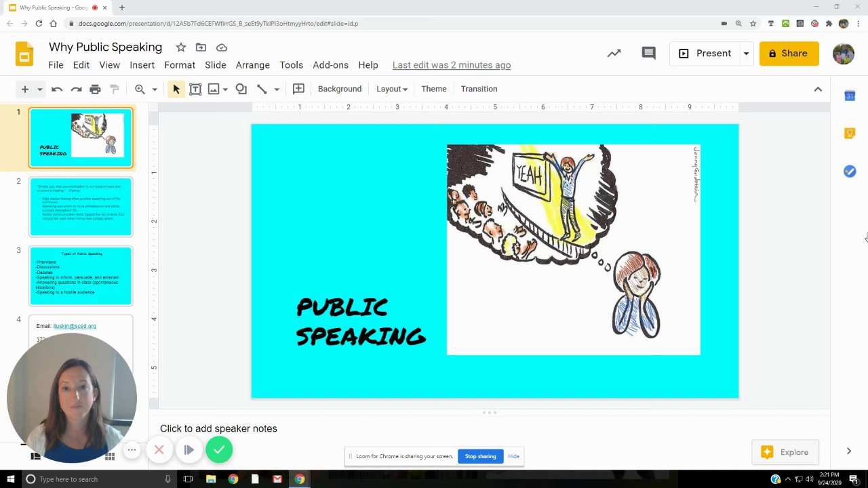868x488 pixels.
Task: Click to add speaker notes
Action: tap(218, 428)
